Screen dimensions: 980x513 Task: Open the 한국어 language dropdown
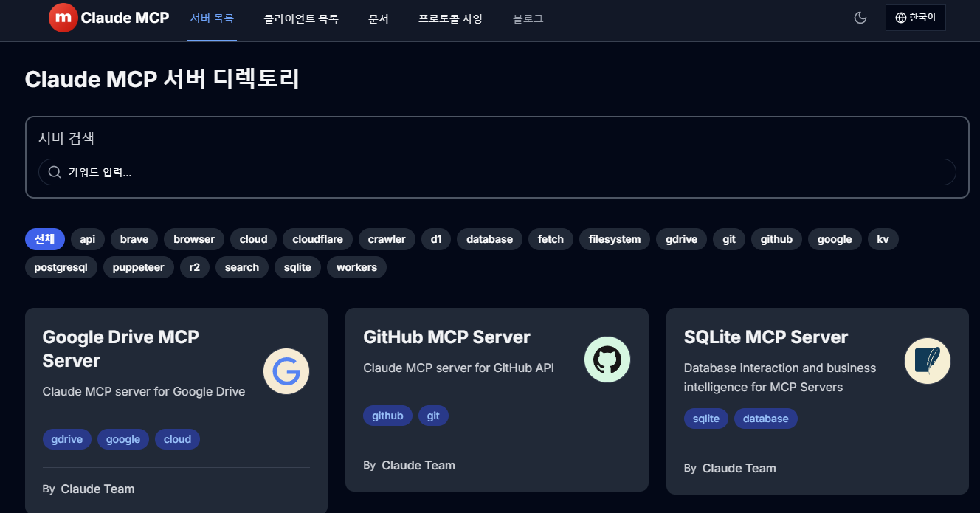(915, 18)
